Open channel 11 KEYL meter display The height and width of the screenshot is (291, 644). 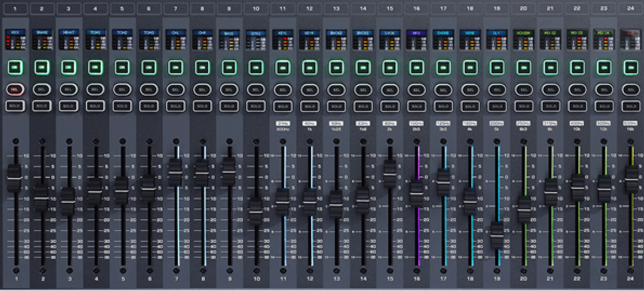282,39
